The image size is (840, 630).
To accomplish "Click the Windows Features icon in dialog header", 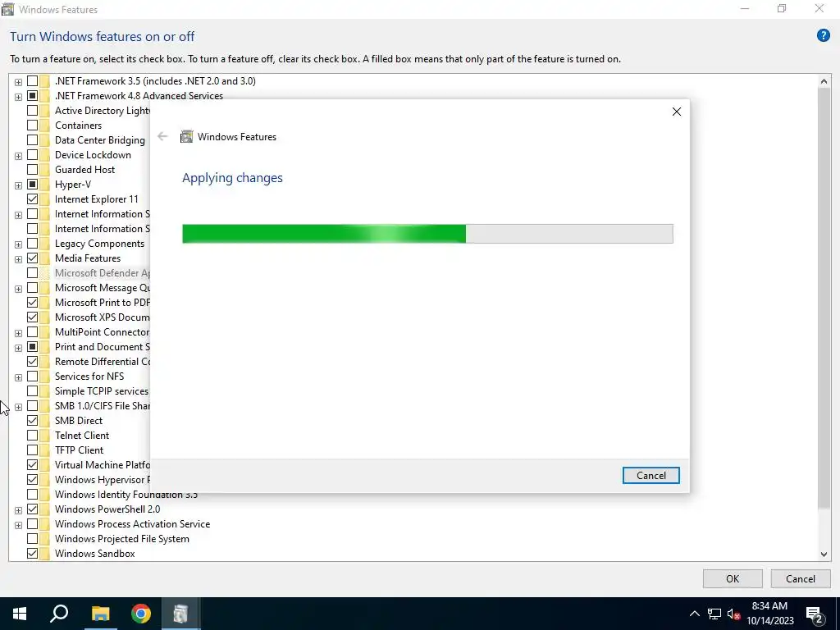I will tap(186, 137).
